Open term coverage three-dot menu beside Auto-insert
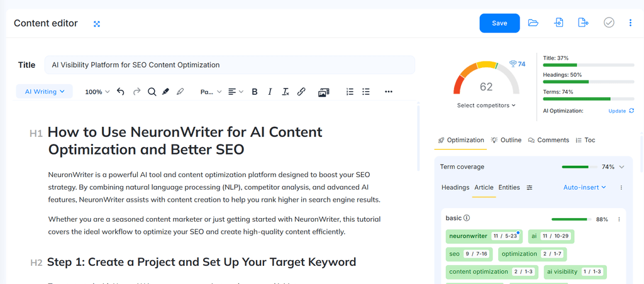644x284 pixels. [621, 188]
